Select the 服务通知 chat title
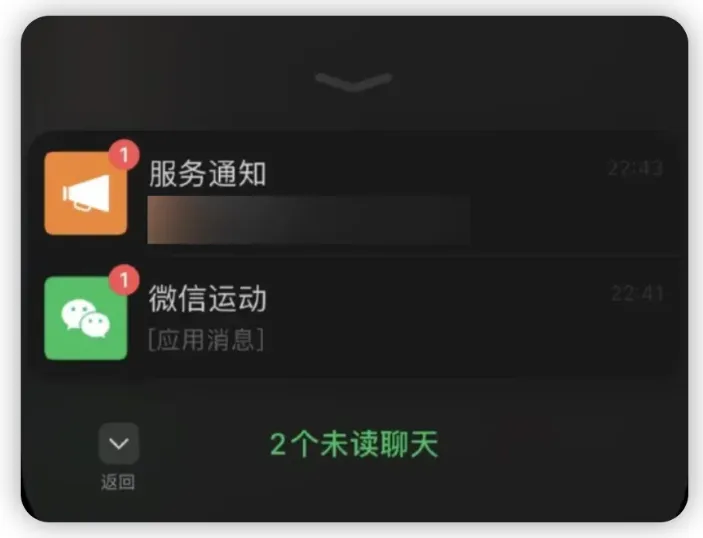The width and height of the screenshot is (703, 538). (x=208, y=174)
